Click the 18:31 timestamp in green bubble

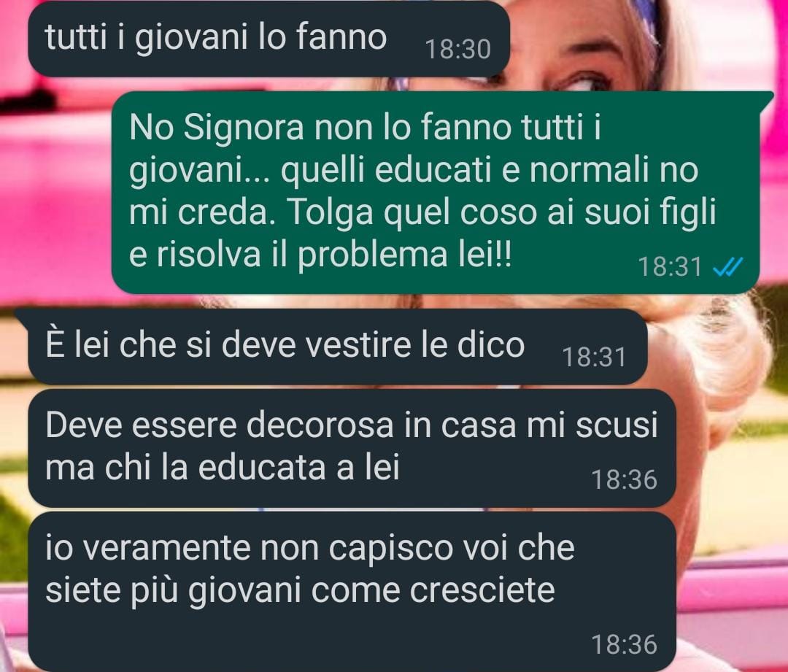pos(670,267)
